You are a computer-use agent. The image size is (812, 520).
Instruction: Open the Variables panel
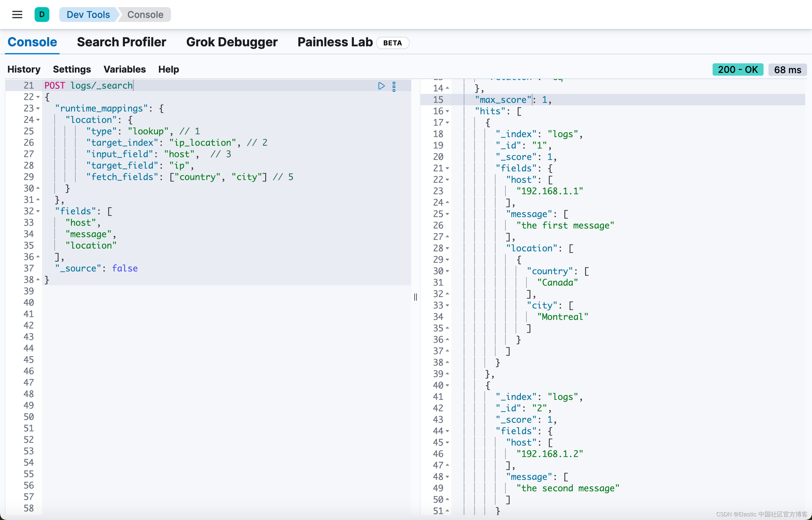[124, 69]
